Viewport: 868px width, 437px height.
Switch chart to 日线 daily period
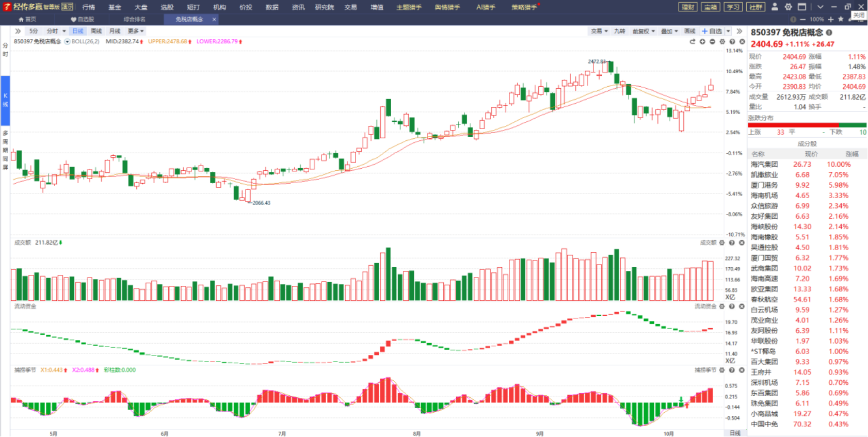click(x=77, y=31)
